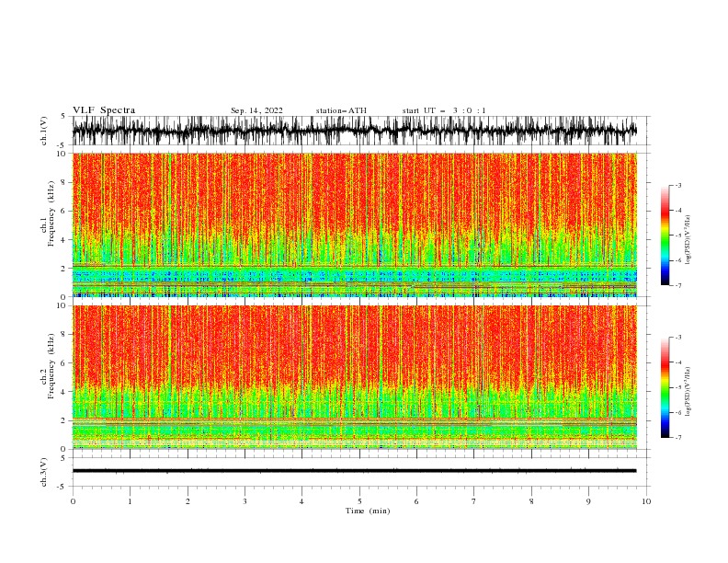This screenshot has height=563, width=728.
Task: Click the ch.2 "Frequency (kHz)" axis label
Action: (x=51, y=366)
